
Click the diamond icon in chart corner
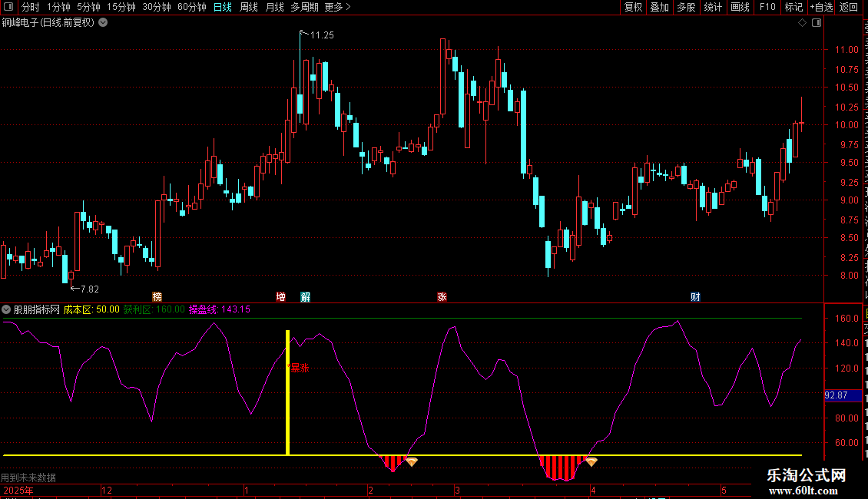click(802, 23)
